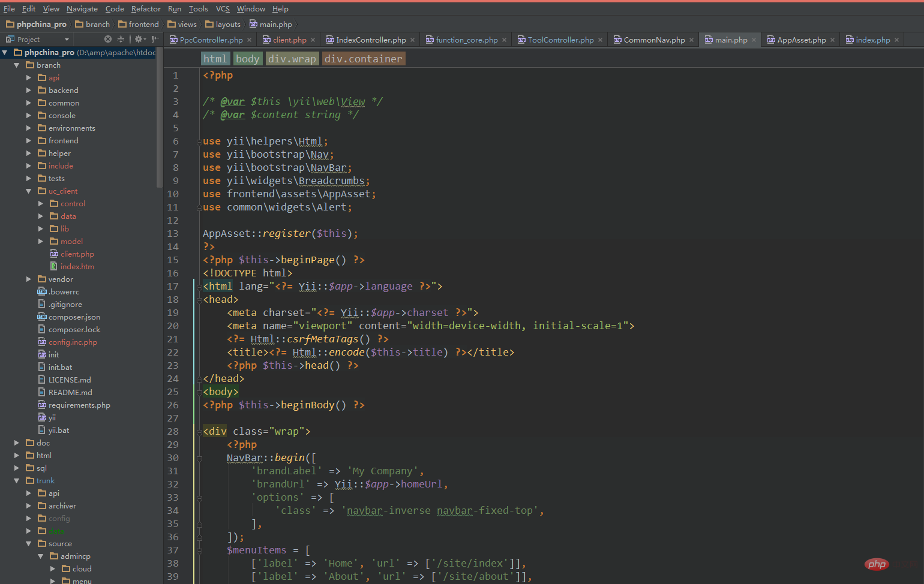
Task: Open the Refactor menu
Action: click(x=146, y=8)
